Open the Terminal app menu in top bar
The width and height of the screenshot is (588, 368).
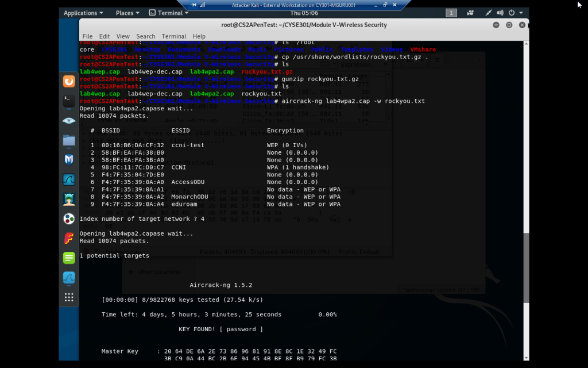[x=169, y=13]
